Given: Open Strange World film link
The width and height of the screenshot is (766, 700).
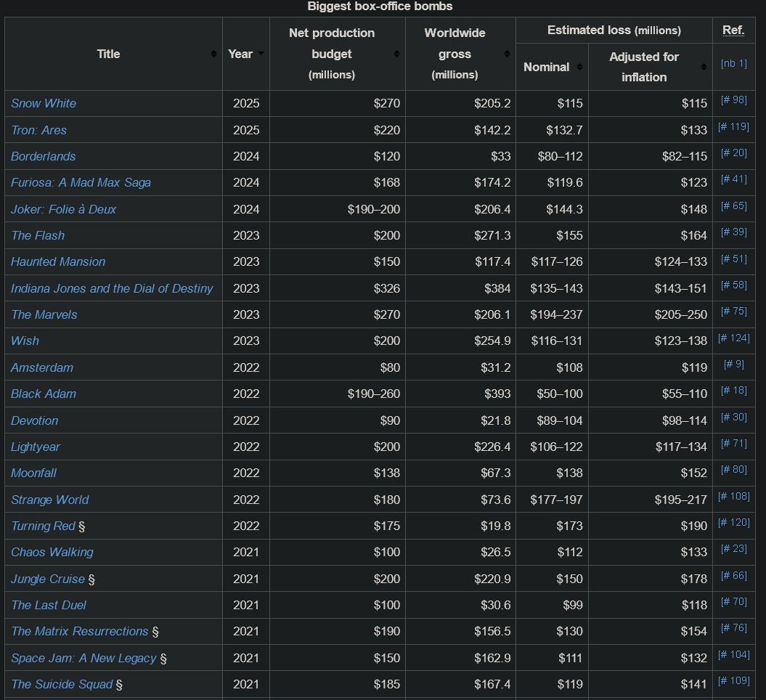Looking at the screenshot, I should coord(50,500).
